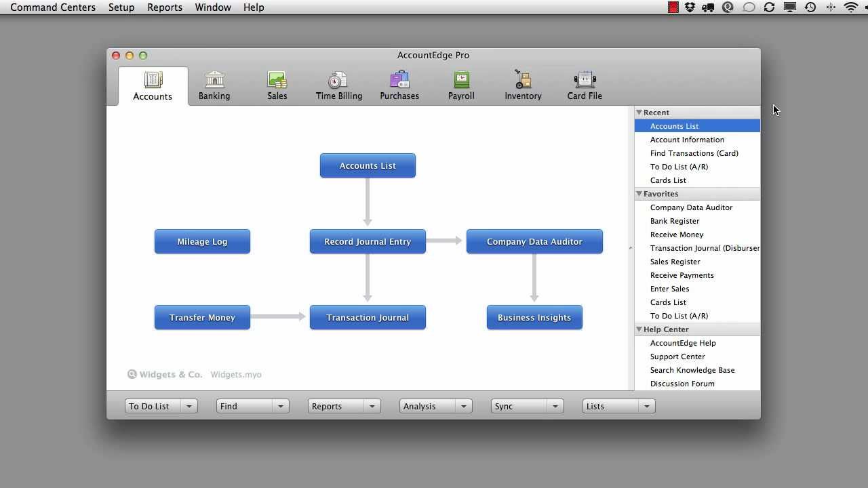Open Mileage Log
The width and height of the screenshot is (868, 488).
tap(202, 241)
